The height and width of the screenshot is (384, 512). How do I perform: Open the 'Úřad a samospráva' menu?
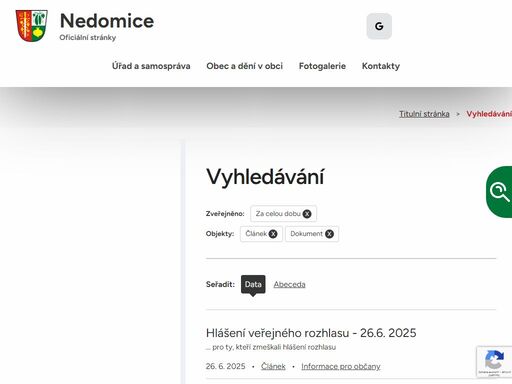151,66
